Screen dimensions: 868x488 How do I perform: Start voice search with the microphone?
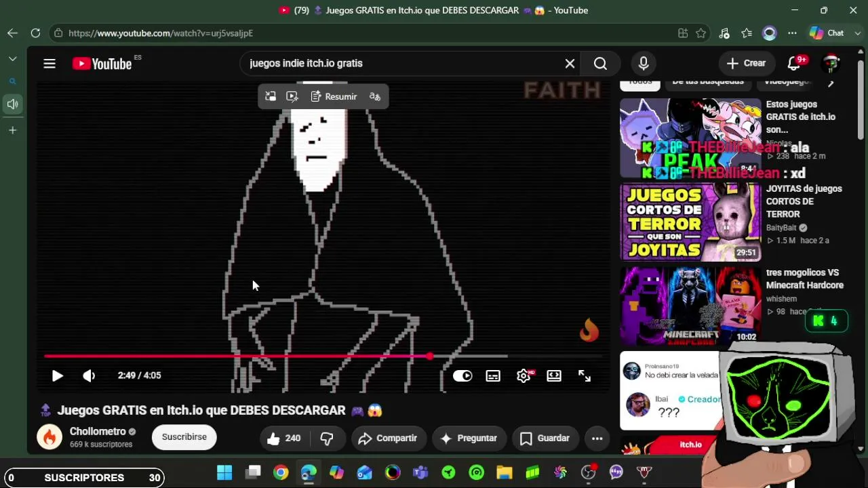pyautogui.click(x=644, y=63)
